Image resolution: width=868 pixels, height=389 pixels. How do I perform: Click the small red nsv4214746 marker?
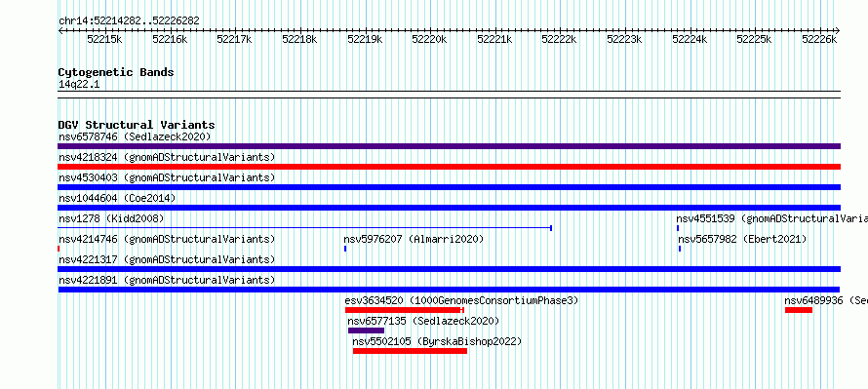pyautogui.click(x=59, y=249)
